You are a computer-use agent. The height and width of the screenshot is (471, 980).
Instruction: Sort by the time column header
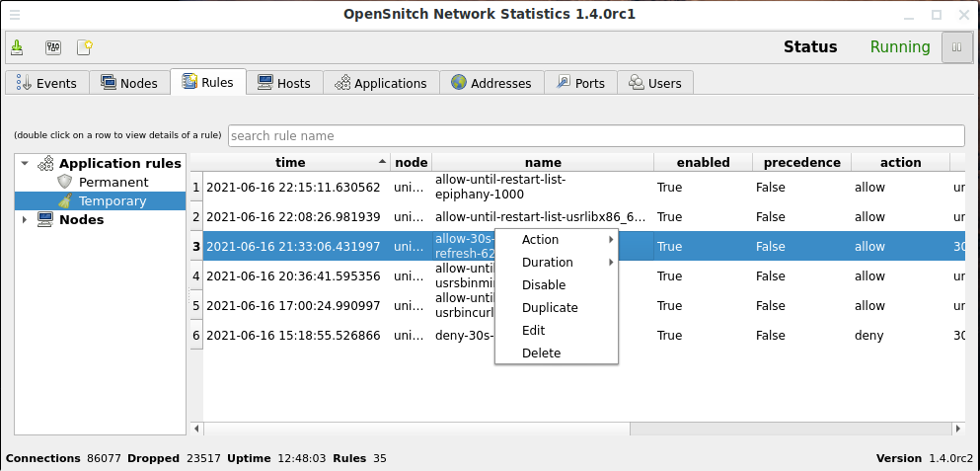[290, 163]
